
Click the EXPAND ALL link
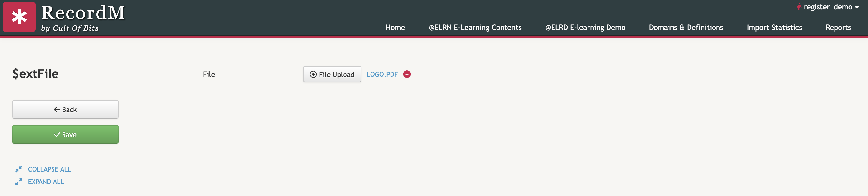pos(46,182)
